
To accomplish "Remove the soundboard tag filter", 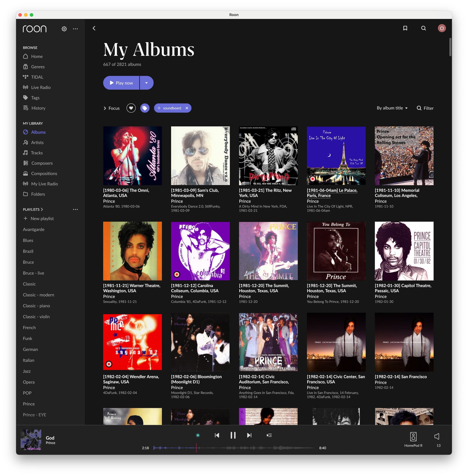I will (187, 108).
